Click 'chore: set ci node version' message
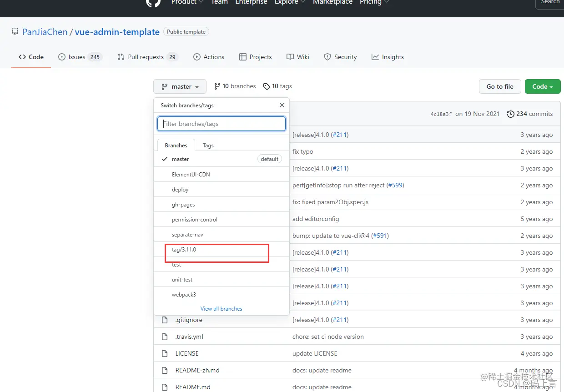564x392 pixels. pyautogui.click(x=328, y=337)
